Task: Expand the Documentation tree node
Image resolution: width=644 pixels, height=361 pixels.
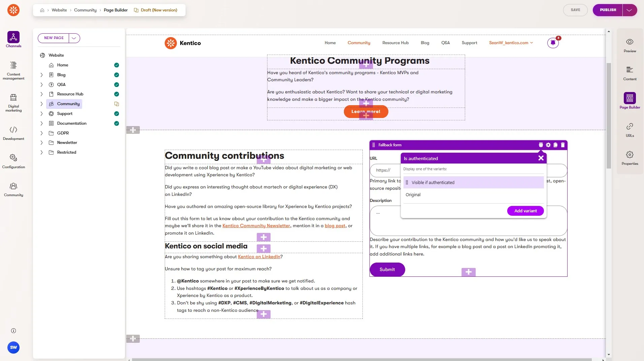Action: (x=41, y=123)
